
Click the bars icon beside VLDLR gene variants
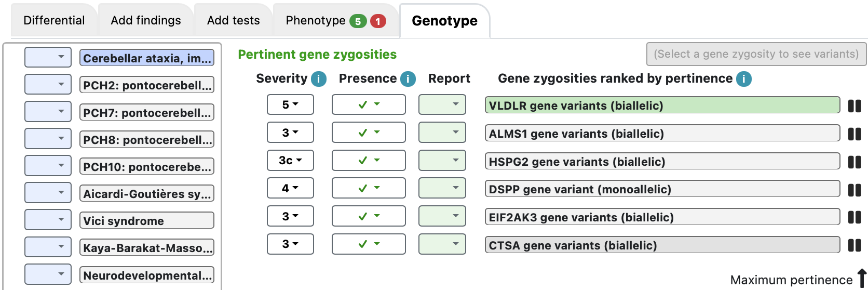(854, 106)
